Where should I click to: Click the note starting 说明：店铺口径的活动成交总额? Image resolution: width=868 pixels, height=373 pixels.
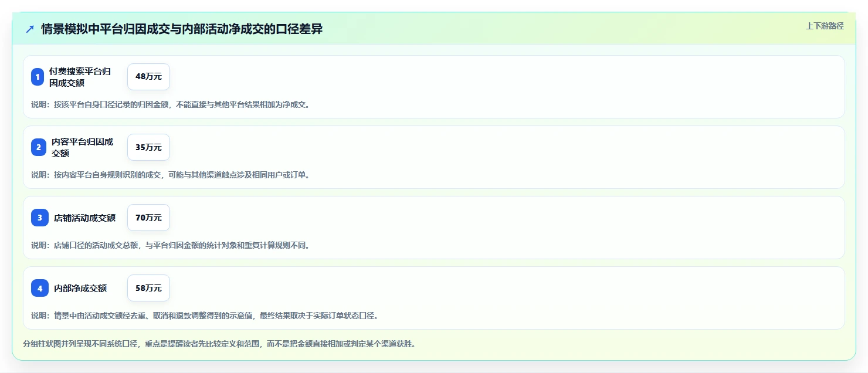coord(170,246)
